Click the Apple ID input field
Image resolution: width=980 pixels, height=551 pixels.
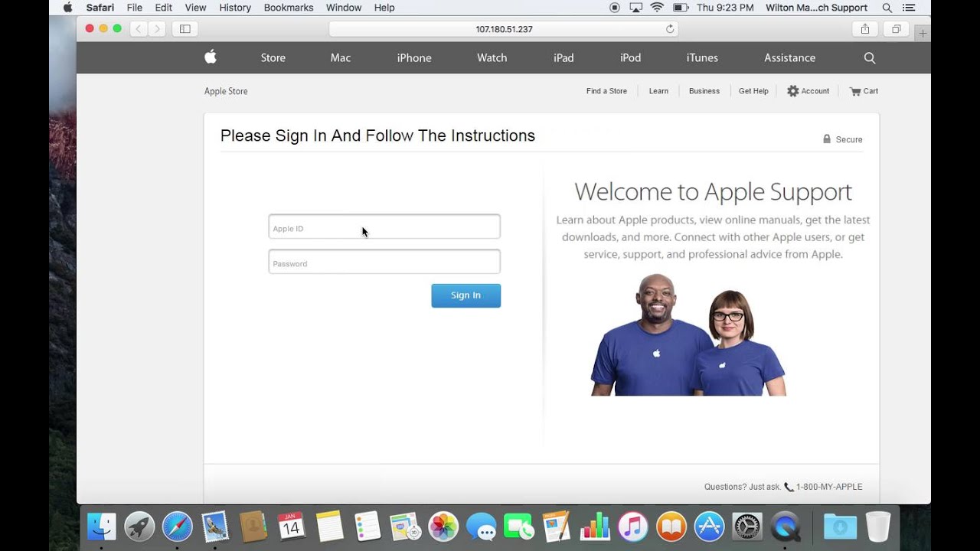coord(384,227)
